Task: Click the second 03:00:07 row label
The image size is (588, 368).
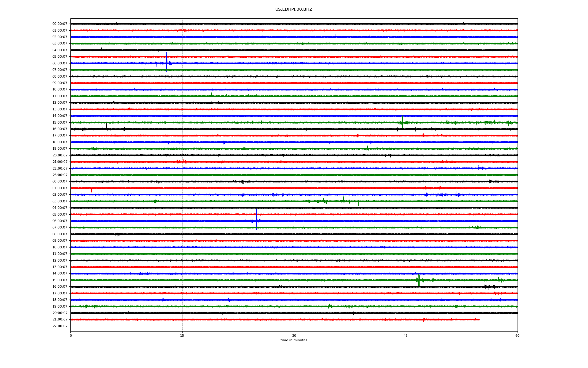Action: pos(60,201)
